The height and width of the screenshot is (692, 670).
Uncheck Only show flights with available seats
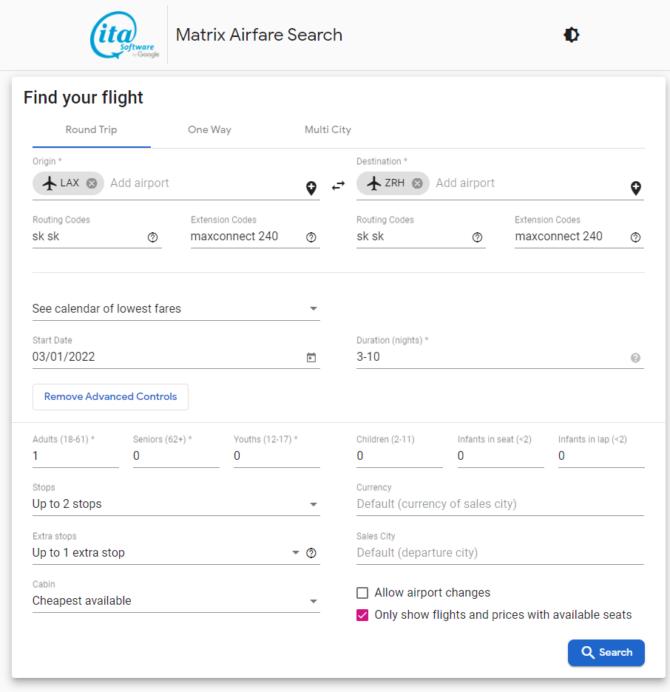[362, 615]
